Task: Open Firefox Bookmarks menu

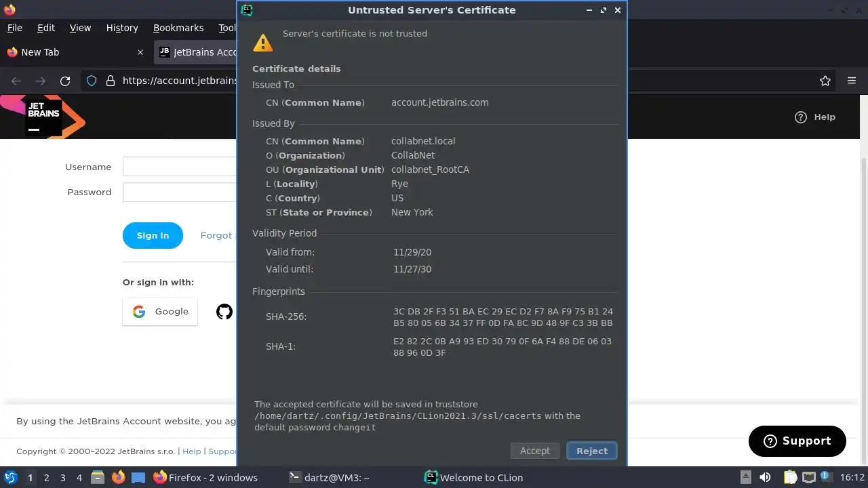Action: click(x=178, y=28)
